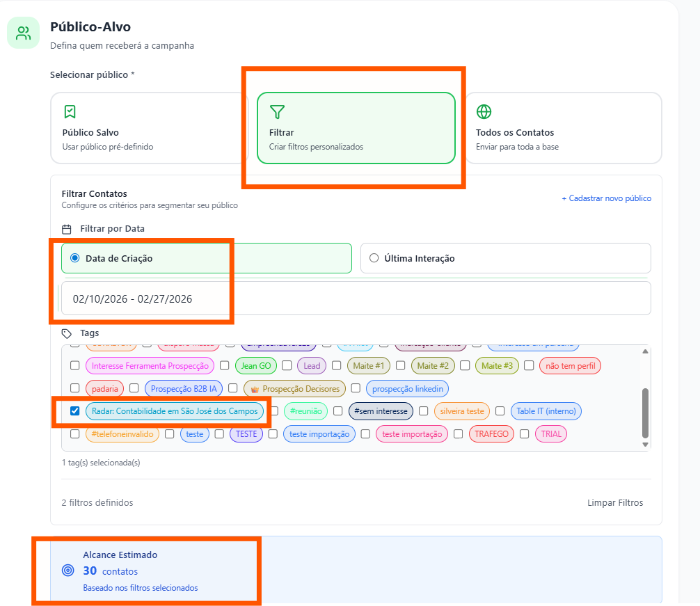Check the #sem interesse tag checkbox
700x606 pixels.
(x=338, y=411)
